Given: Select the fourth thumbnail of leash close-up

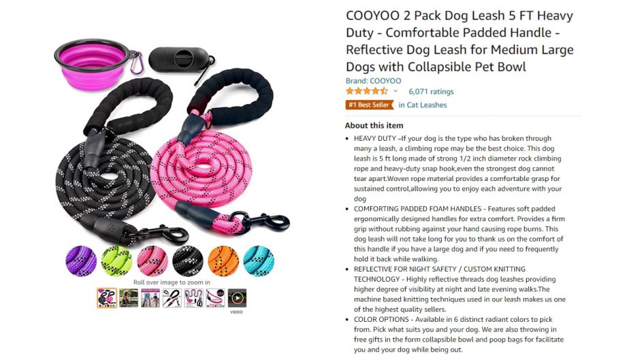Looking at the screenshot, I should tap(172, 298).
